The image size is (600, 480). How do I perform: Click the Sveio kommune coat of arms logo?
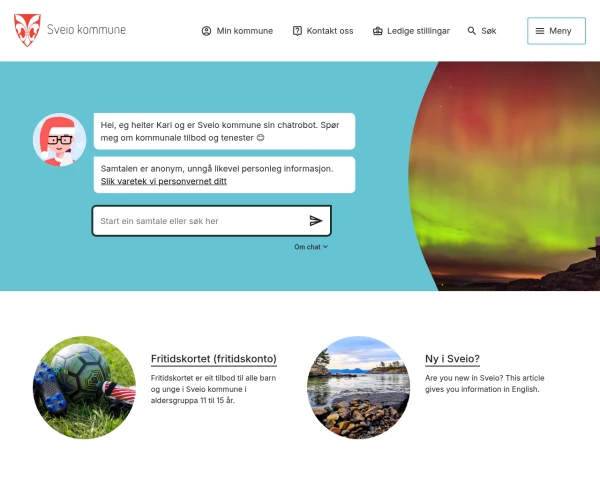(27, 30)
